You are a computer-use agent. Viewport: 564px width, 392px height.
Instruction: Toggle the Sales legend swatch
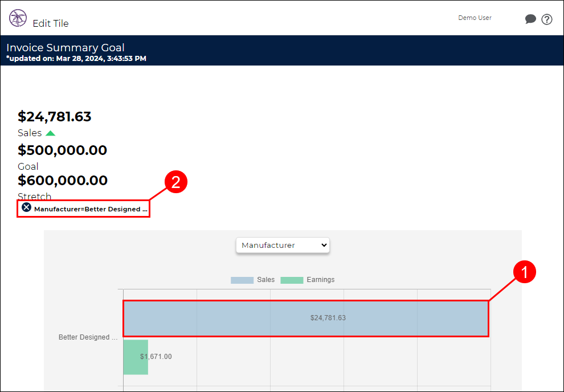tap(242, 280)
